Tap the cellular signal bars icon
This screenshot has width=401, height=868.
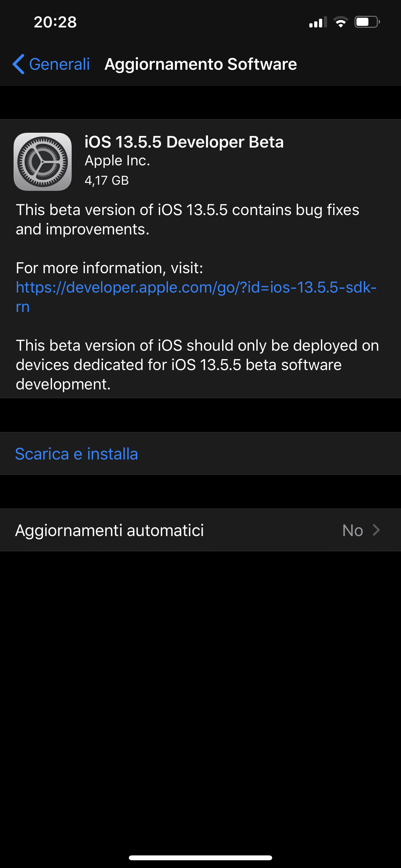(x=318, y=22)
